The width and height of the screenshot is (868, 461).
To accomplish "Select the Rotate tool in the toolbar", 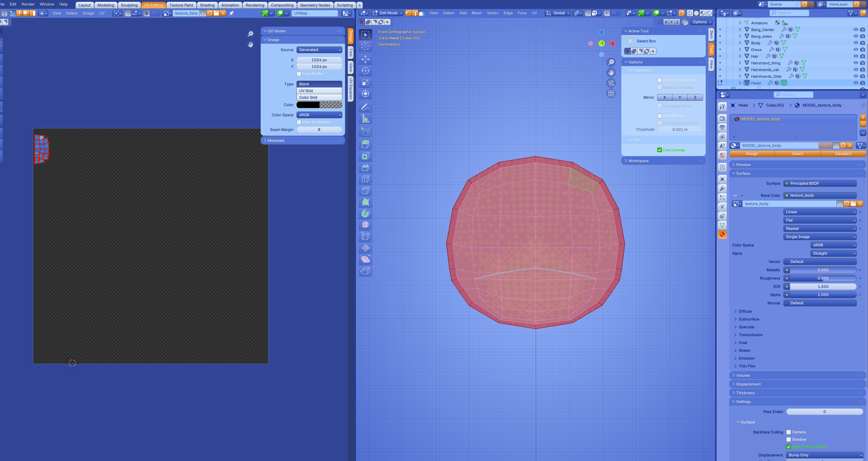I will point(365,71).
